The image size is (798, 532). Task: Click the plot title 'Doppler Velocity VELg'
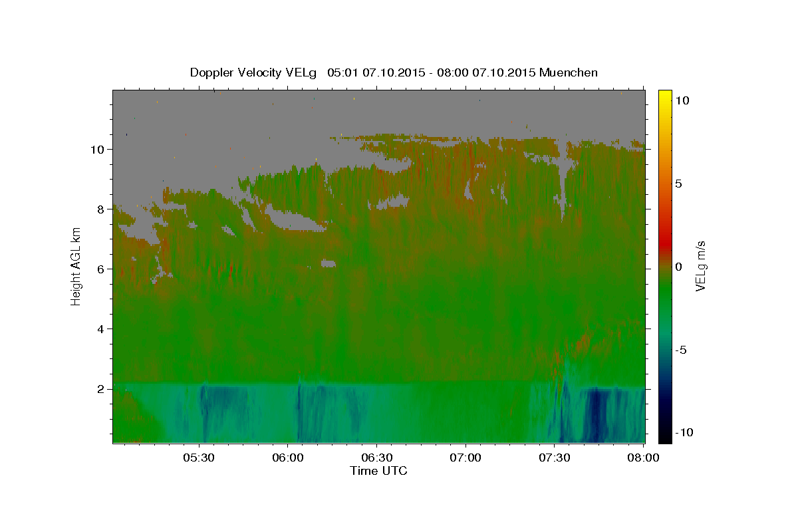click(253, 72)
